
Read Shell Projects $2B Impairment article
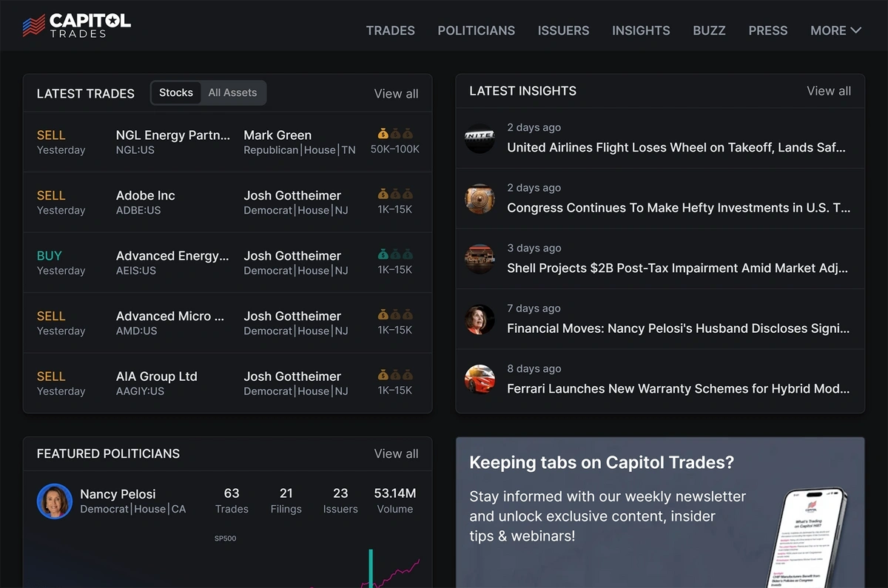tap(678, 268)
